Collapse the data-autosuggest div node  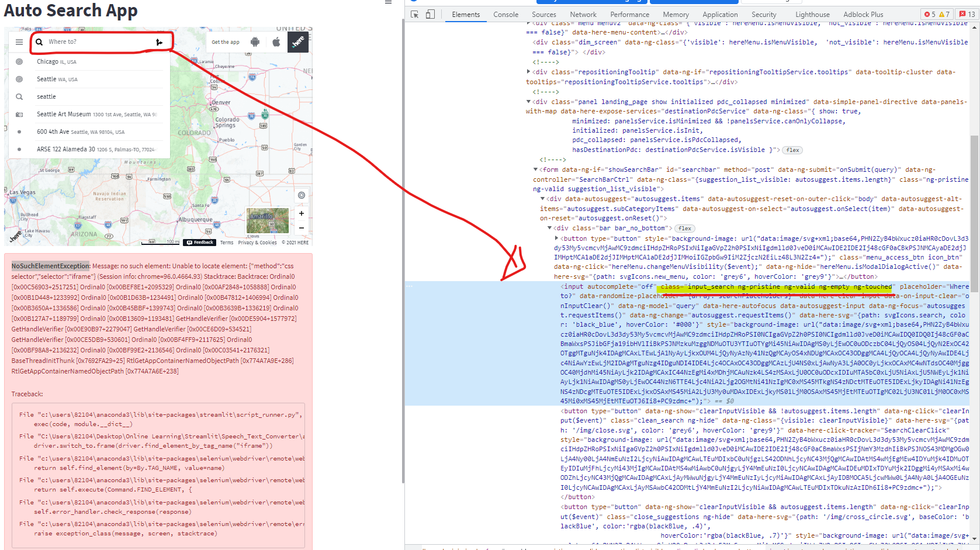[543, 199]
